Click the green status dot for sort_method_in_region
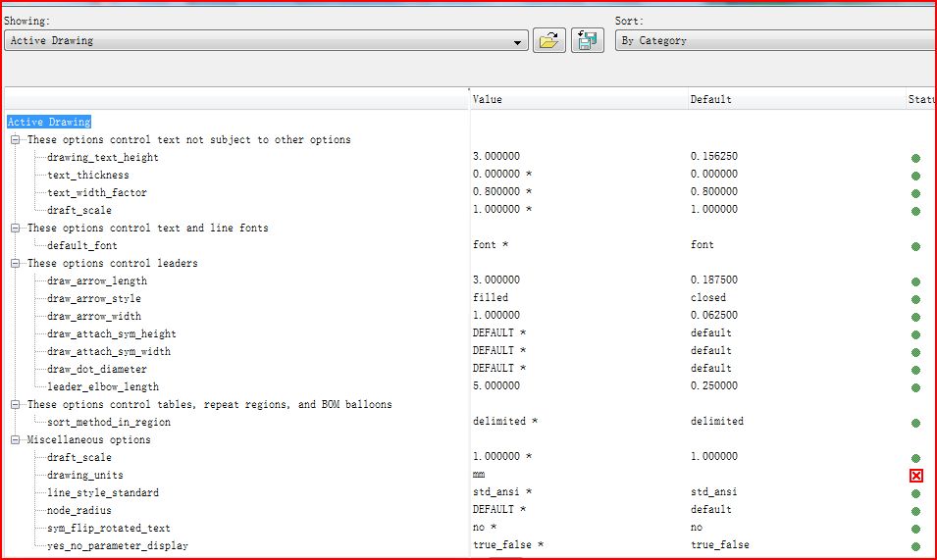Screen dimensions: 937x560 point(916,424)
